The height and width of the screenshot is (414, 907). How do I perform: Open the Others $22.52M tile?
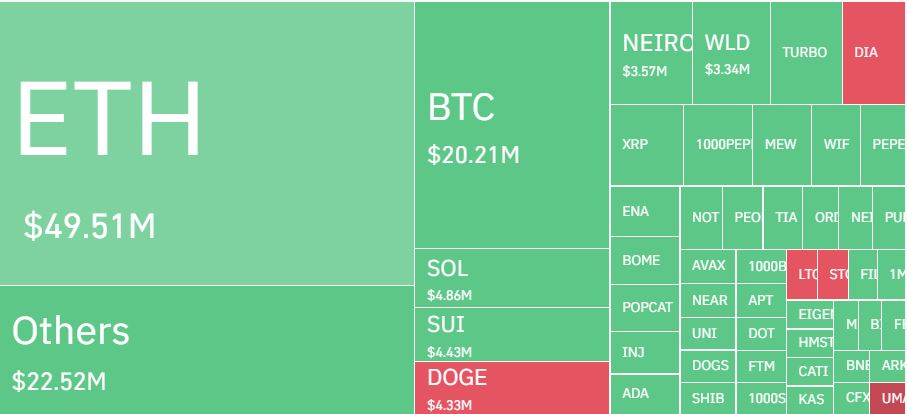coord(207,350)
